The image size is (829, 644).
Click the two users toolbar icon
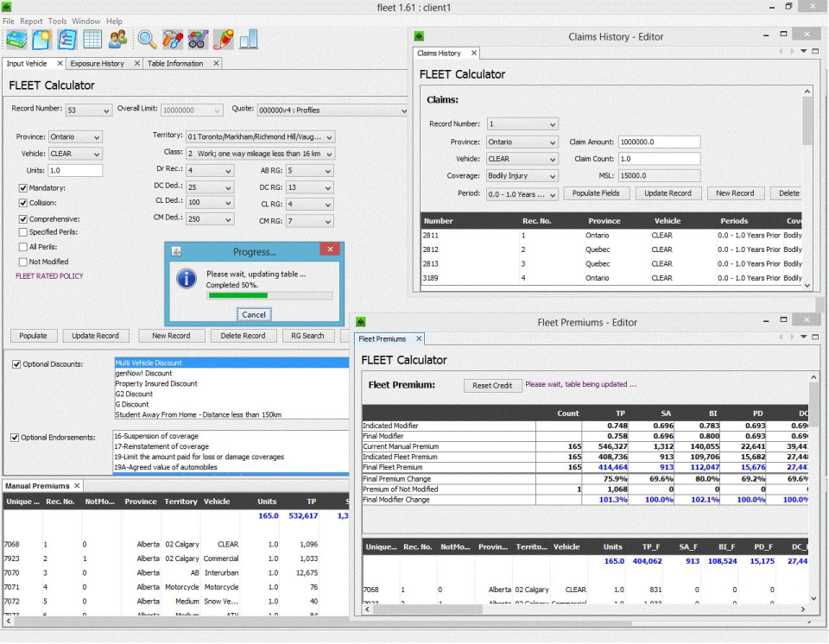(118, 40)
